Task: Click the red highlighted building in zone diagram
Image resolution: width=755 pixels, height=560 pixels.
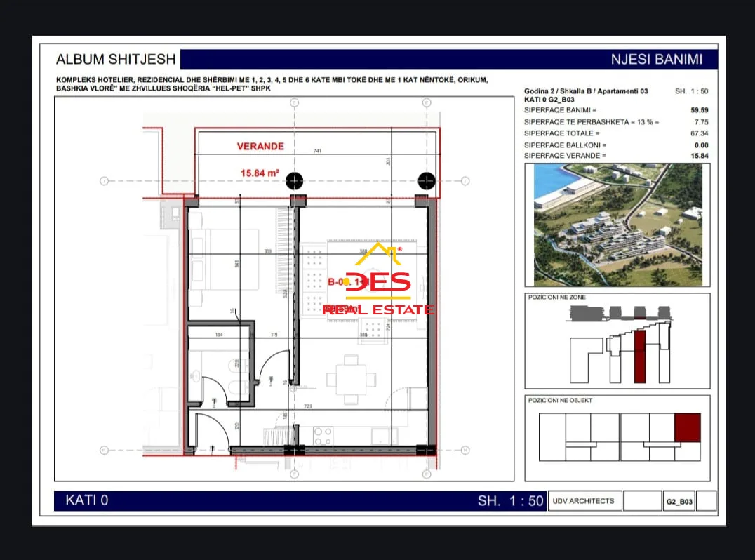Action: pyautogui.click(x=639, y=356)
